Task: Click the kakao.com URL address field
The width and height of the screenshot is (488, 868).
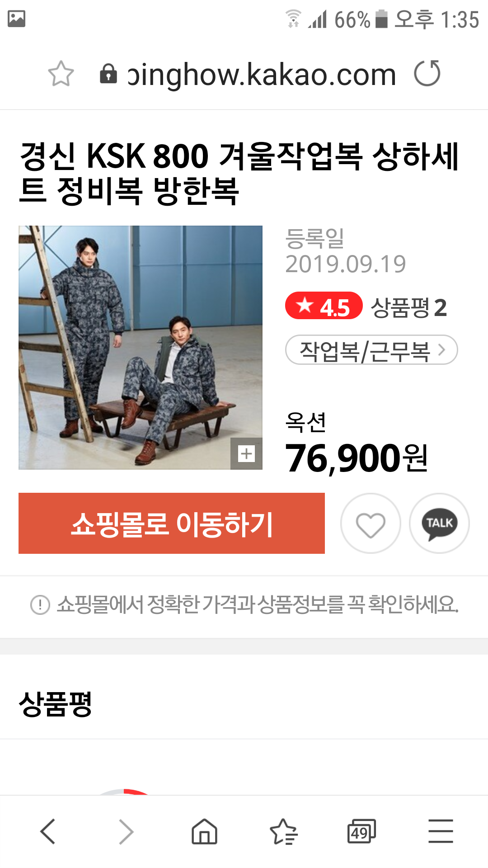Action: tap(262, 75)
